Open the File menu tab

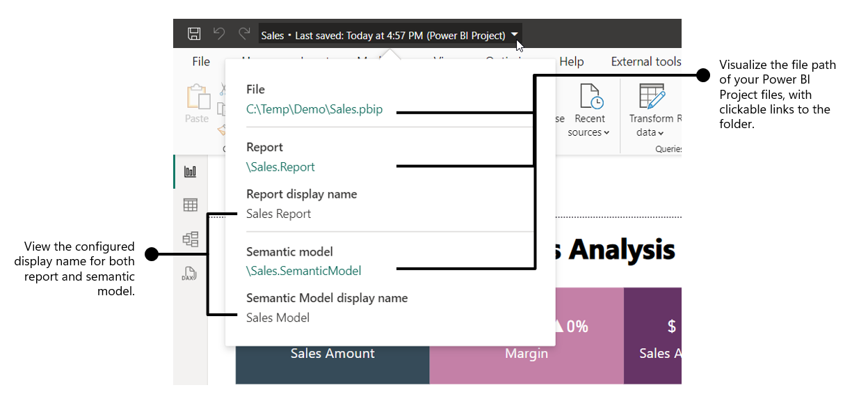(201, 62)
